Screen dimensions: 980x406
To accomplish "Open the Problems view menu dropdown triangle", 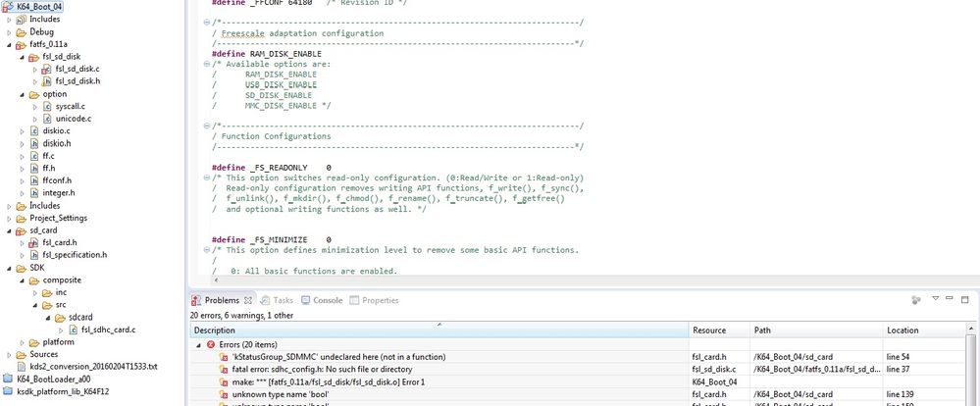I will 935,298.
